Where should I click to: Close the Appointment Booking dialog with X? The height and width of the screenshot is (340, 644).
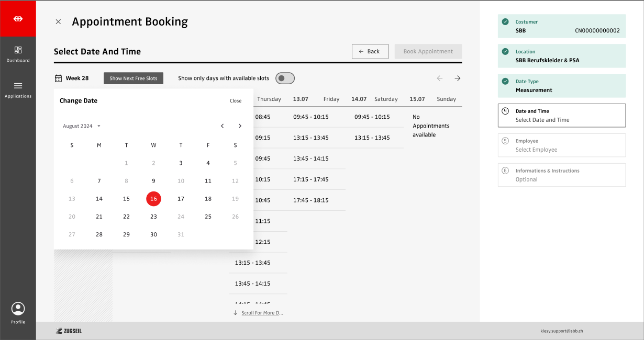pos(58,22)
